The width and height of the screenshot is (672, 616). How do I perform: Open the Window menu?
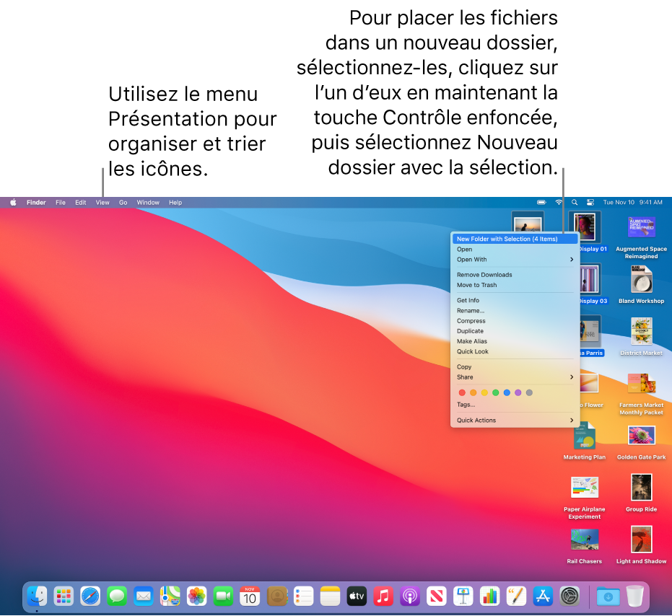[148, 203]
